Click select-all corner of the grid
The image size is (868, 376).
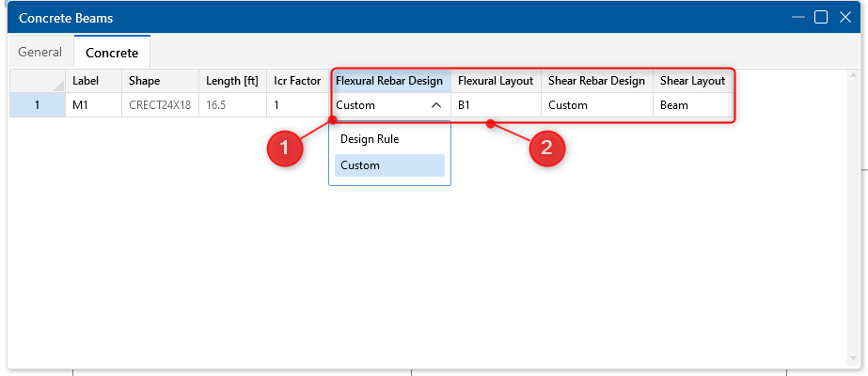[37, 81]
